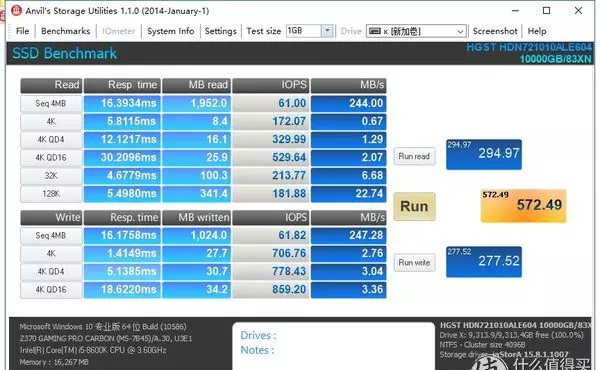Click the Drives and Notes text field

pyautogui.click(x=333, y=346)
